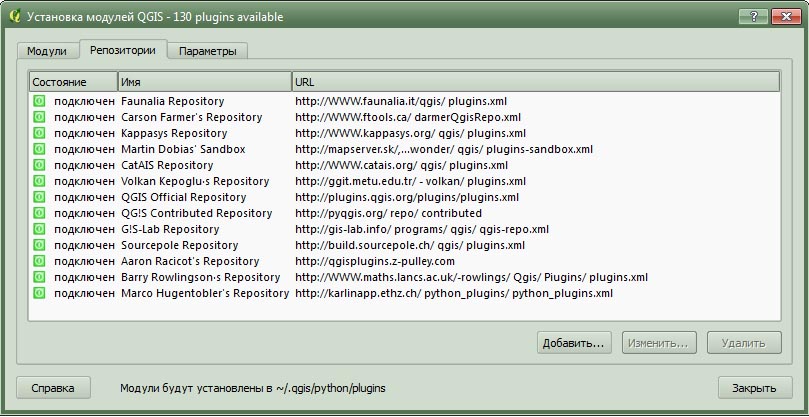Open the Параметры tab
The width and height of the screenshot is (809, 417).
coord(208,51)
